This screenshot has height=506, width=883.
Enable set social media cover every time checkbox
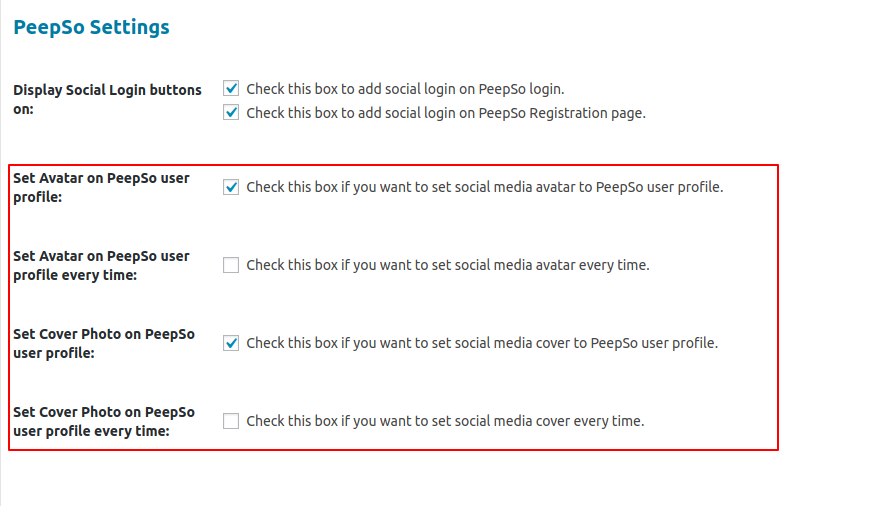tap(231, 421)
